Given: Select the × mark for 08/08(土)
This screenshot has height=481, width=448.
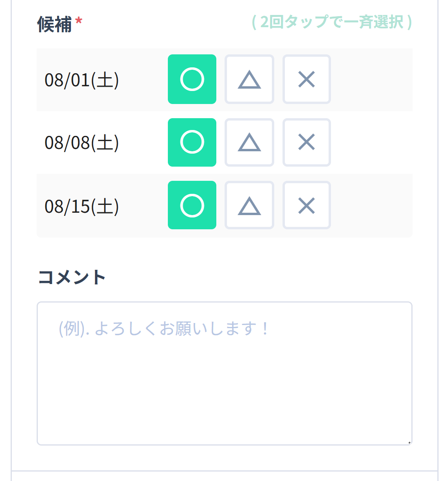Looking at the screenshot, I should 307,143.
